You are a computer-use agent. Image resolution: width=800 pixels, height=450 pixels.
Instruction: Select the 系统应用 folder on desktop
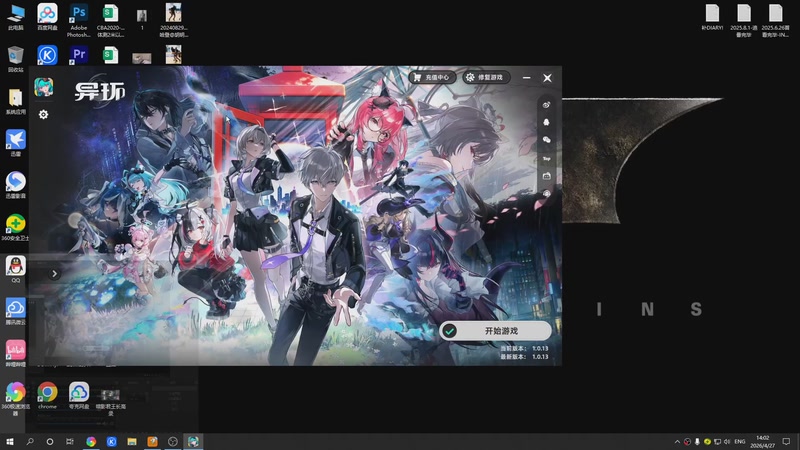(x=16, y=101)
